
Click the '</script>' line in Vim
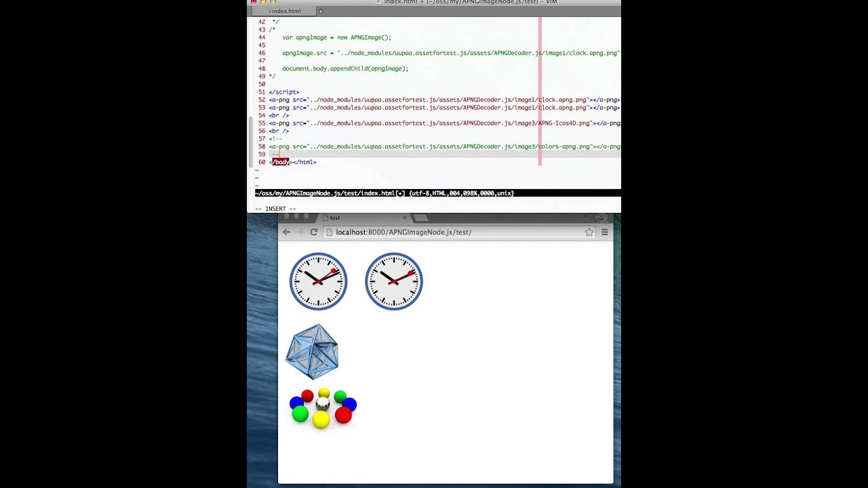point(284,92)
